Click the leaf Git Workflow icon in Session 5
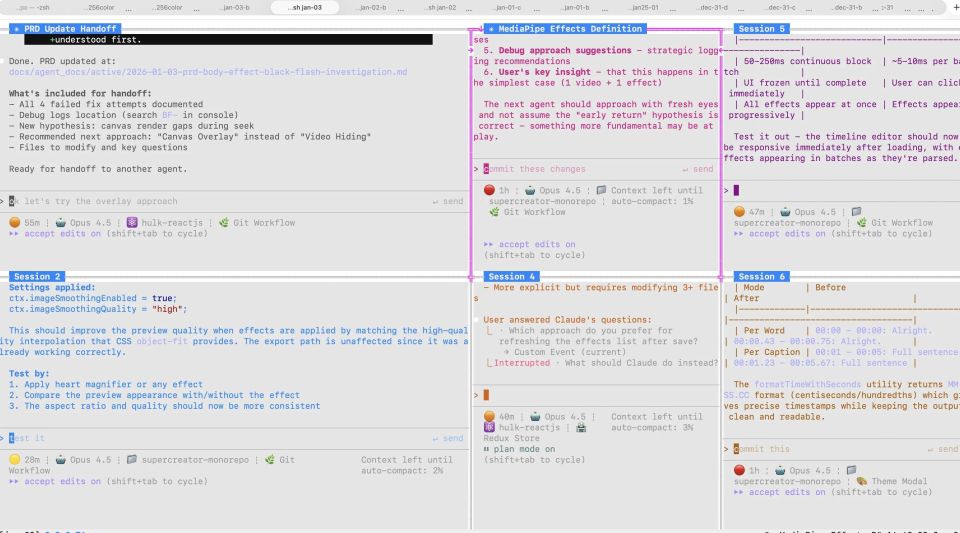This screenshot has height=533, width=960. pos(862,223)
